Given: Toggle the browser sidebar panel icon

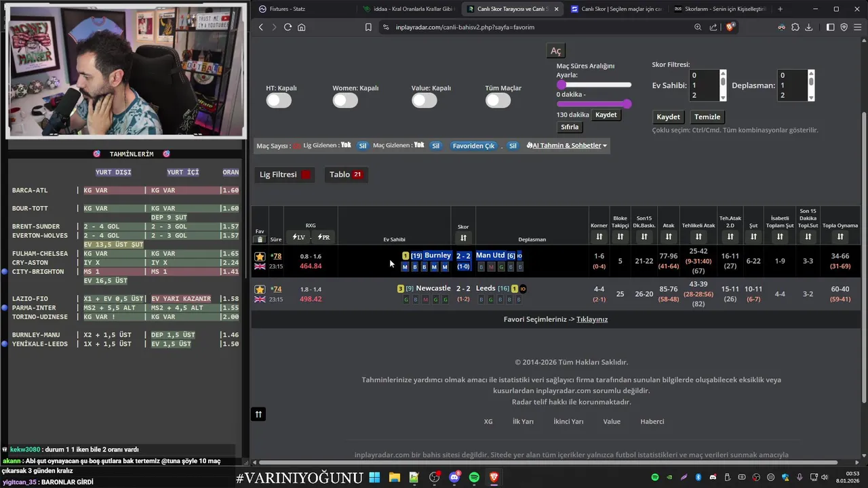Looking at the screenshot, I should pos(830,27).
